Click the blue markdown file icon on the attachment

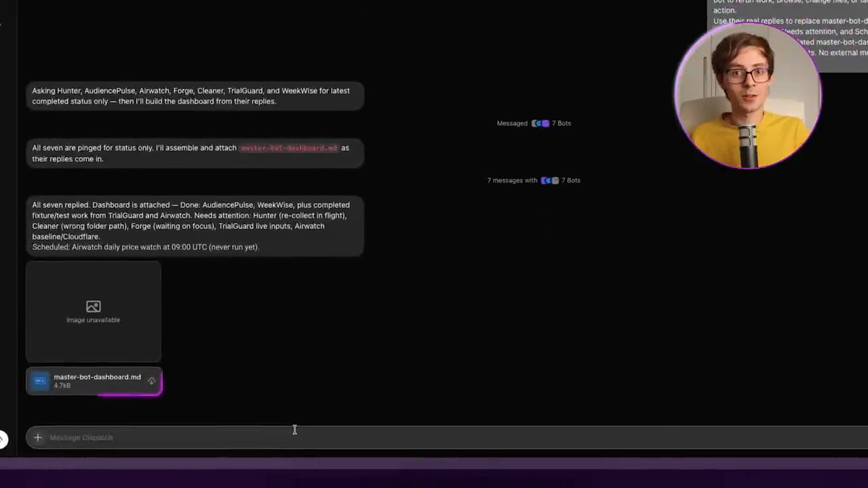tap(40, 381)
